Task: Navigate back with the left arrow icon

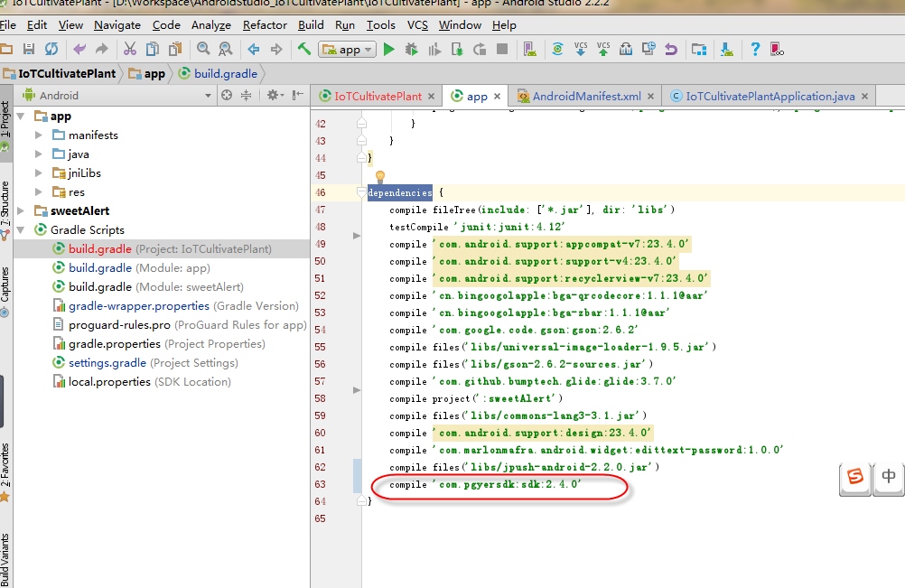Action: pos(254,50)
